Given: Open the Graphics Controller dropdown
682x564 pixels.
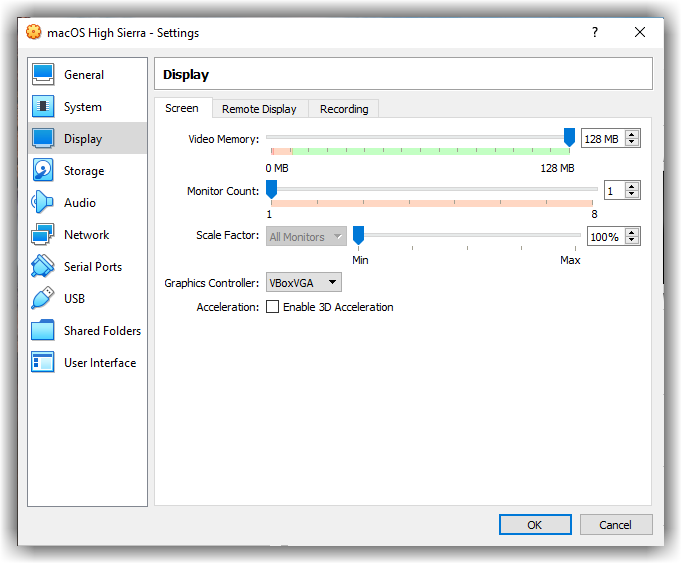Looking at the screenshot, I should click(303, 283).
